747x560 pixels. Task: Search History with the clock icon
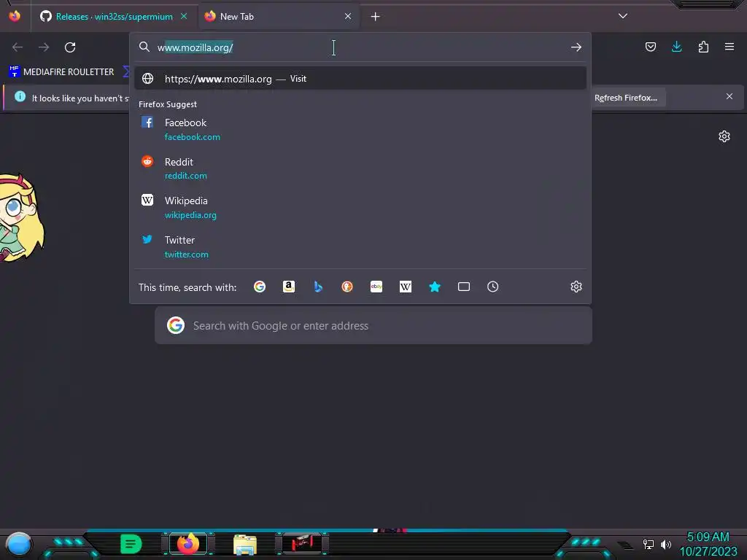pos(492,287)
